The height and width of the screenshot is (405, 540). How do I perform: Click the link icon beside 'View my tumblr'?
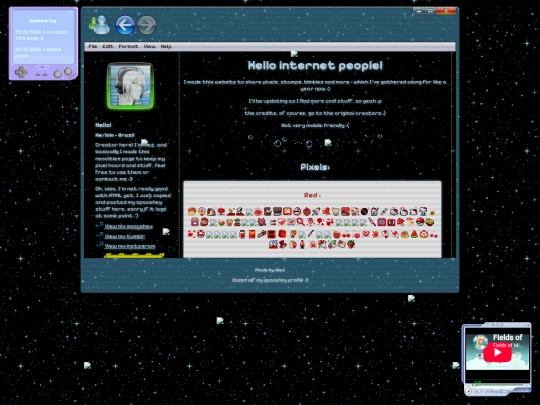(x=100, y=236)
